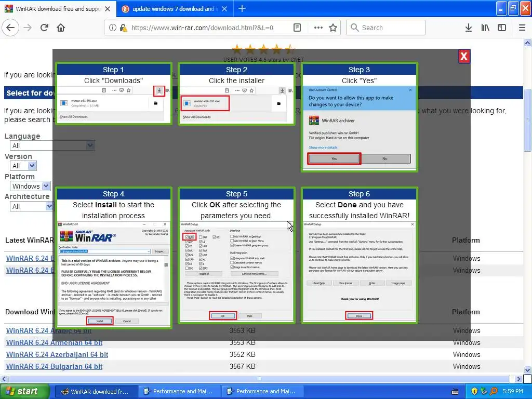Switch to WinRAR download tab
The width and height of the screenshot is (532, 399).
click(58, 9)
